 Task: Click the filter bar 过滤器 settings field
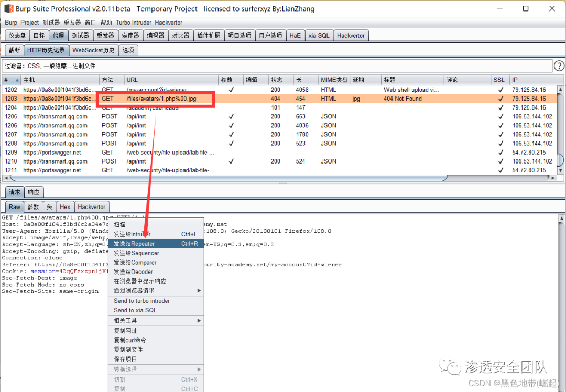point(277,66)
